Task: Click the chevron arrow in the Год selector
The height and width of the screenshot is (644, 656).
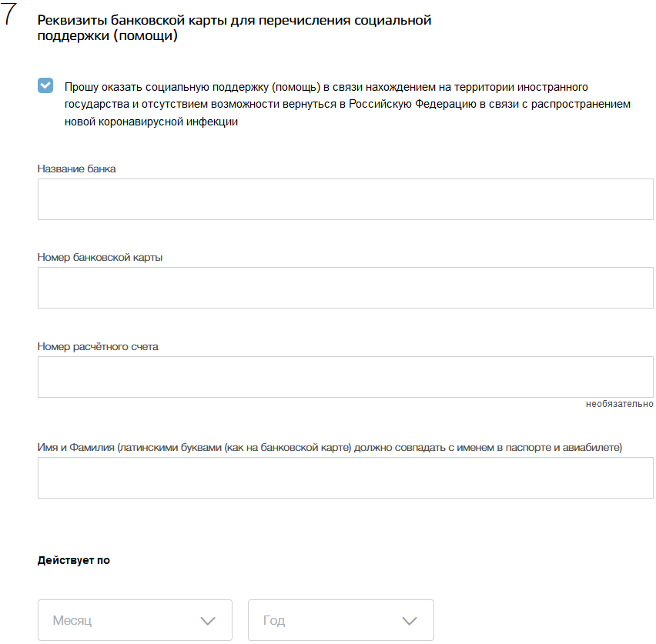Action: [410, 621]
